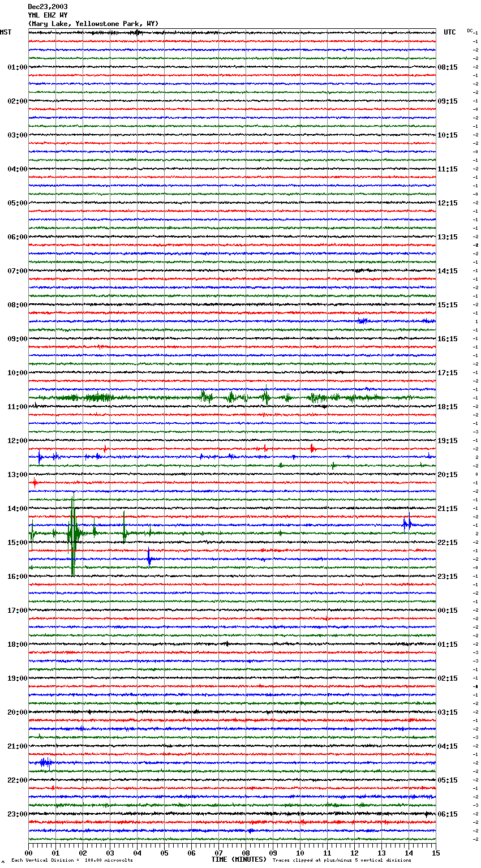Click the TIME (MINUTES) axis title
The width and height of the screenshot is (481, 868).
(x=239, y=860)
